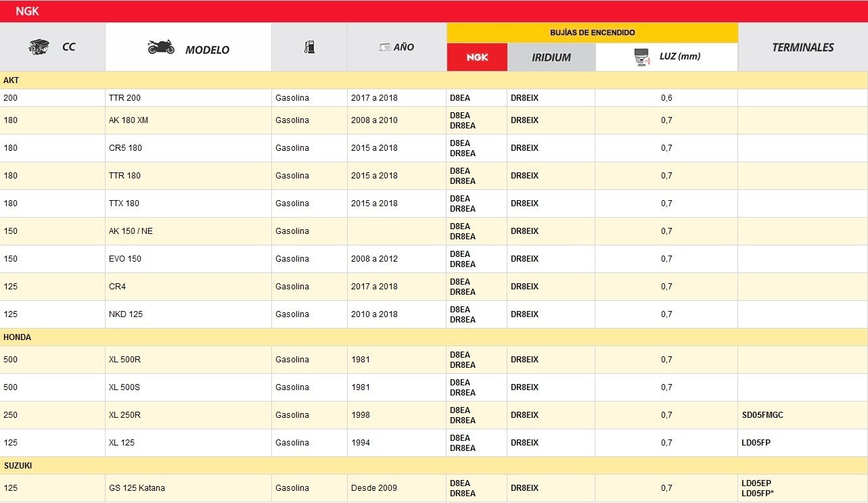This screenshot has height=503, width=868.
Task: Click the motorcycle icon beside MODELO
Action: point(161,47)
